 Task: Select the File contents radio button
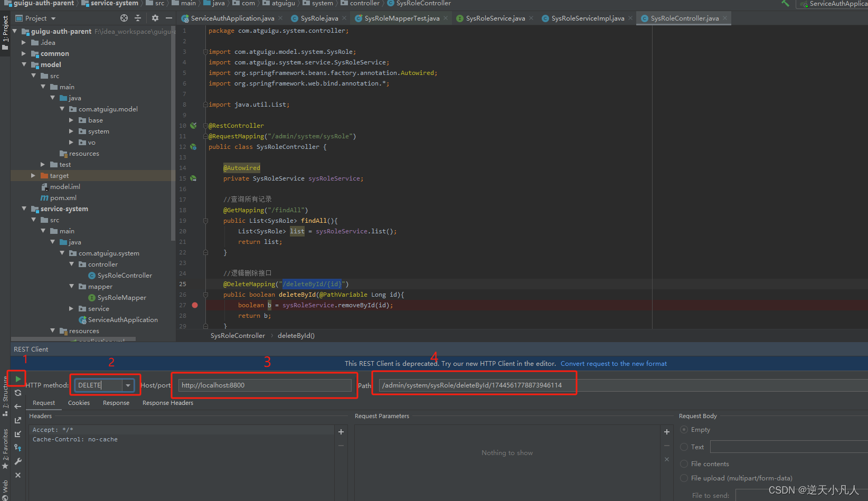[684, 464]
